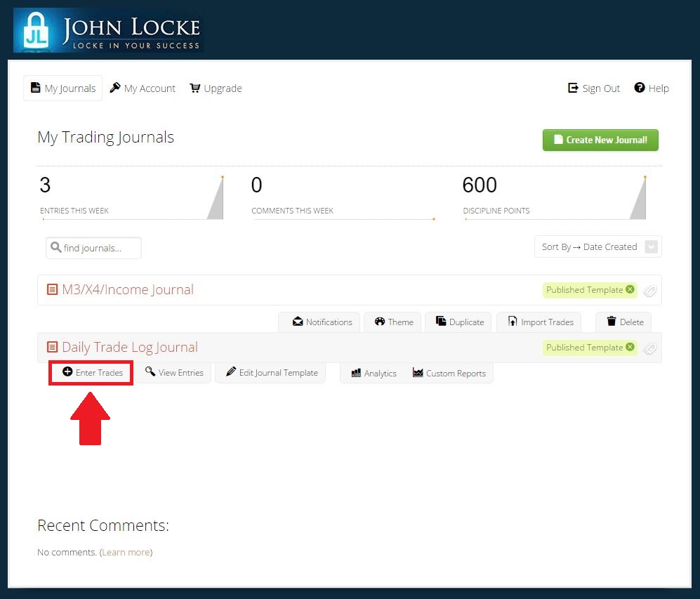700x599 pixels.
Task: Open the Sort By Date Created dropdown
Action: pyautogui.click(x=597, y=246)
